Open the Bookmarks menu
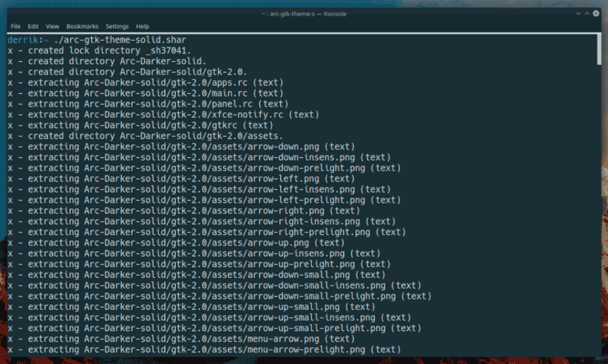608x364 pixels. point(81,26)
